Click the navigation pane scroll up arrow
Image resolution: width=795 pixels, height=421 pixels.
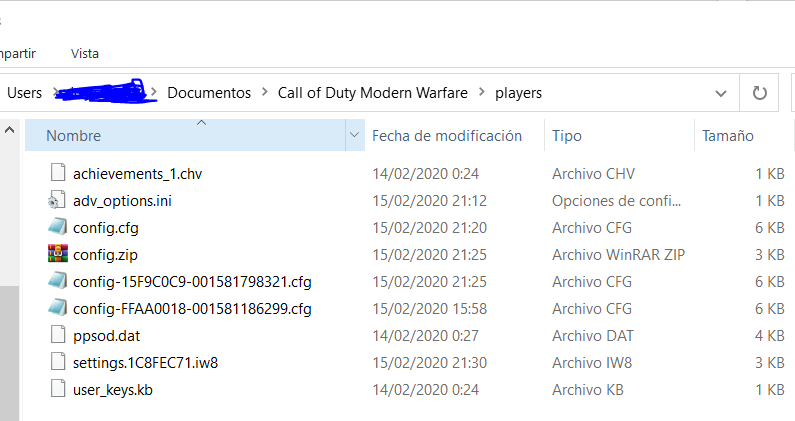click(9, 130)
